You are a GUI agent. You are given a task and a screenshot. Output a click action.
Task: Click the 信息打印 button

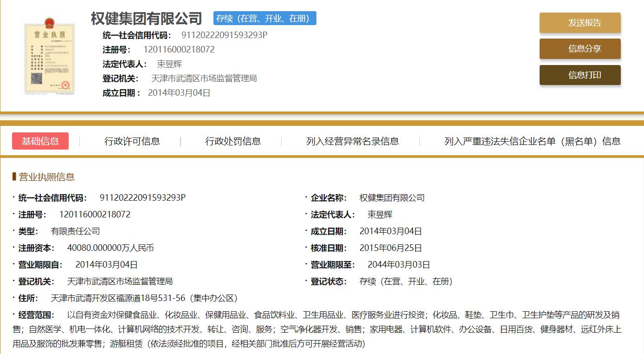(x=580, y=75)
